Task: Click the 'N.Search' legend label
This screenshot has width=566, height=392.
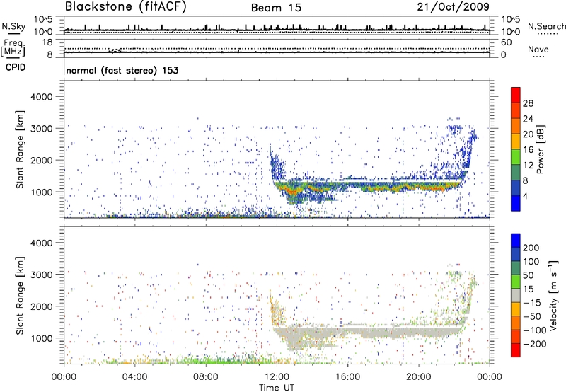Action: (x=546, y=26)
